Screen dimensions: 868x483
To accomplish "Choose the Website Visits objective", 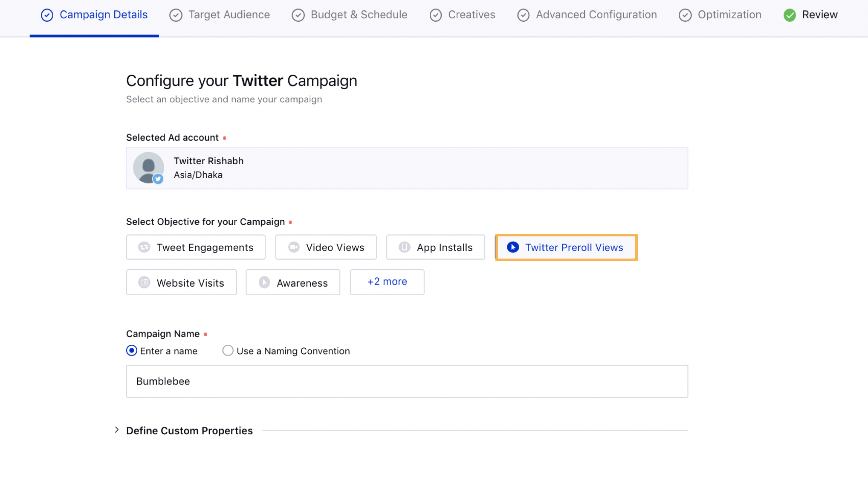I will click(182, 282).
